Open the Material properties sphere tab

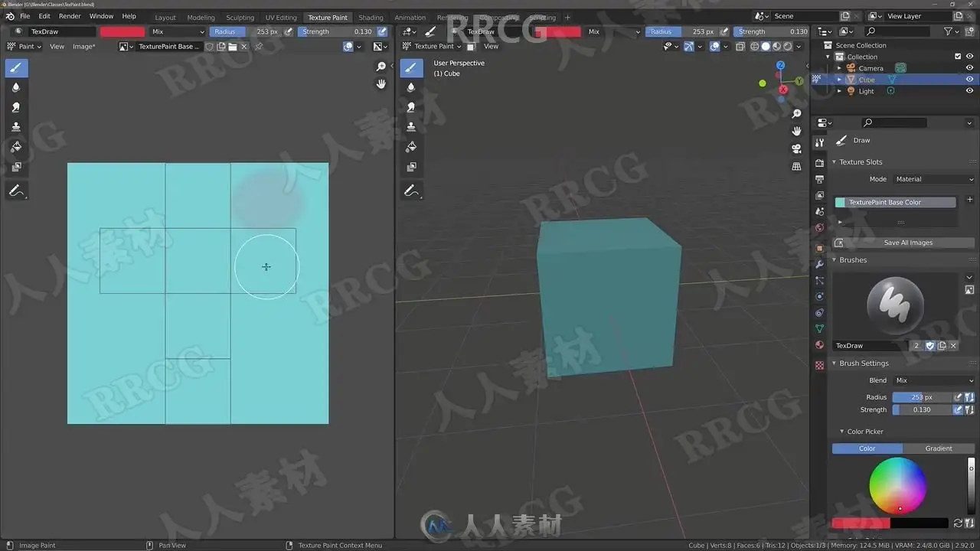tap(819, 345)
